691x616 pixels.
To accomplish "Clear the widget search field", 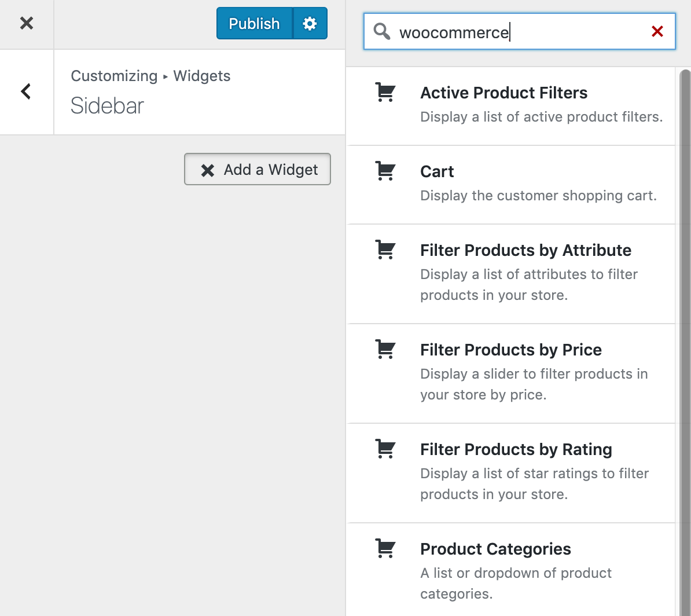I will click(x=657, y=32).
